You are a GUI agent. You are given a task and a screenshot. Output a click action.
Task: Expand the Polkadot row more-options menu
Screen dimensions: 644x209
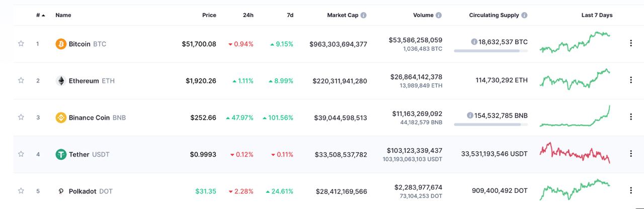pos(631,190)
